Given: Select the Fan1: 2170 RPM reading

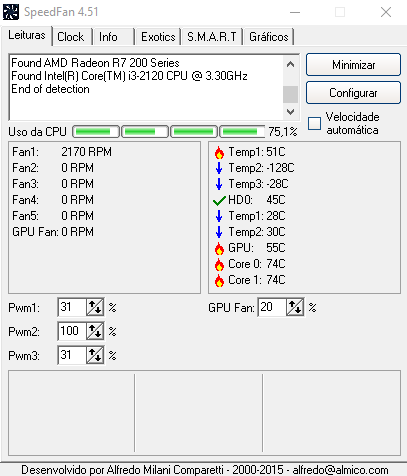Looking at the screenshot, I should [62, 152].
